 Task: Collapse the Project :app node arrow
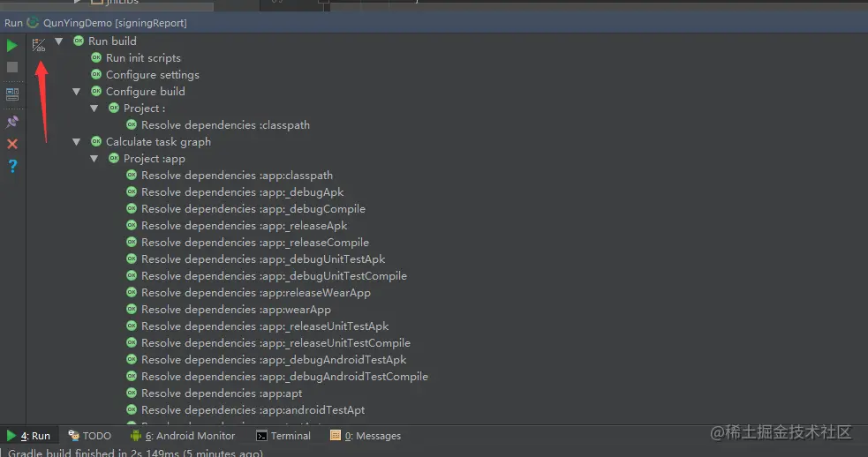tap(94, 159)
